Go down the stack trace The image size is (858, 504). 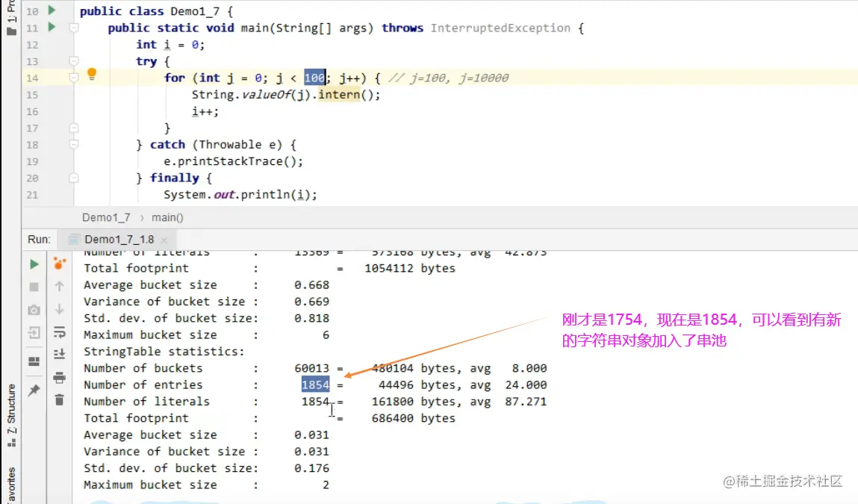[x=59, y=309]
